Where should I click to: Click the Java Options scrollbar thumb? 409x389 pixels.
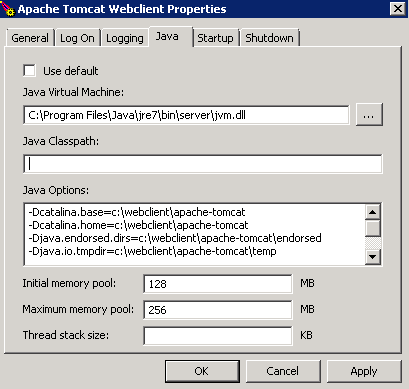pyautogui.click(x=373, y=228)
